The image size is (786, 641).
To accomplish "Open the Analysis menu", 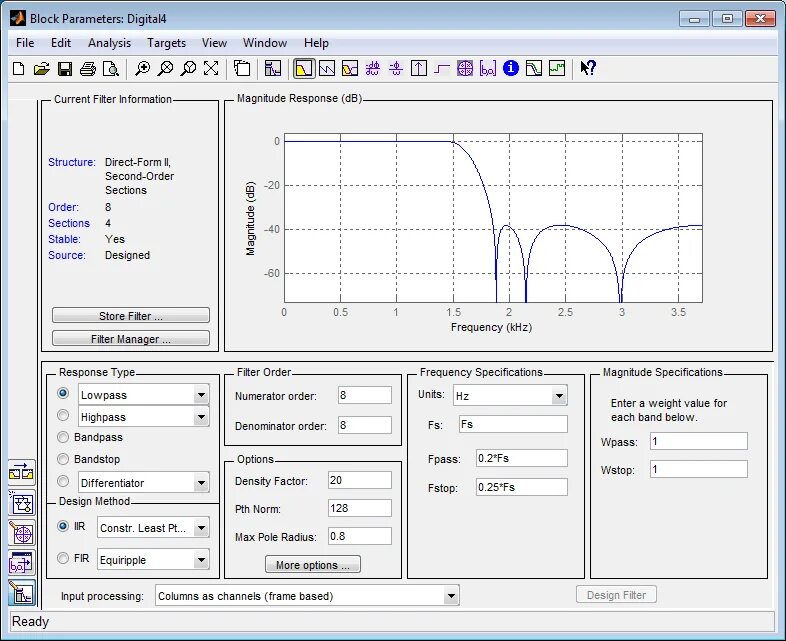I will point(109,43).
